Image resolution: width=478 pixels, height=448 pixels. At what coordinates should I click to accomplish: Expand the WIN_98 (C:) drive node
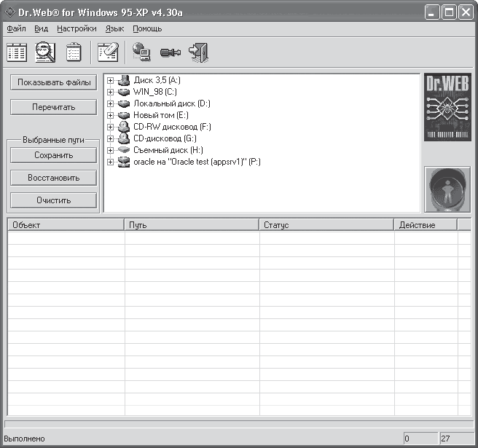pos(111,92)
